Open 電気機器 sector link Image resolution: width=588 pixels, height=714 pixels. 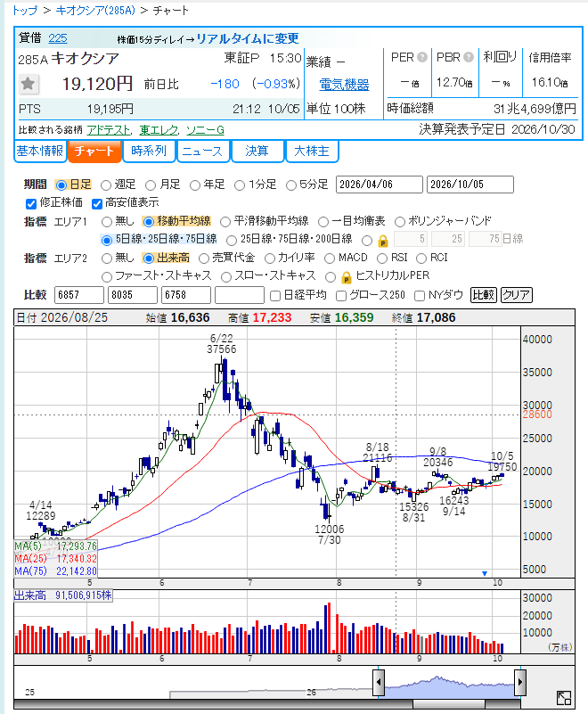pos(344,85)
